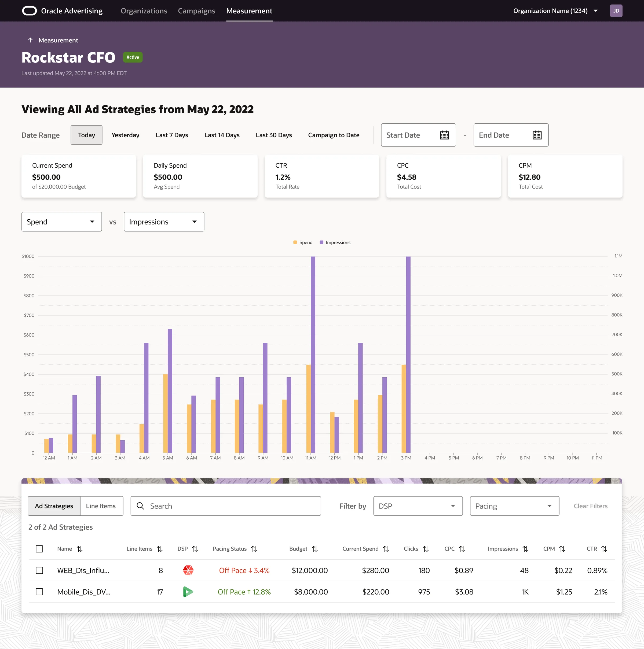Open the Spend metric dropdown

(x=61, y=222)
